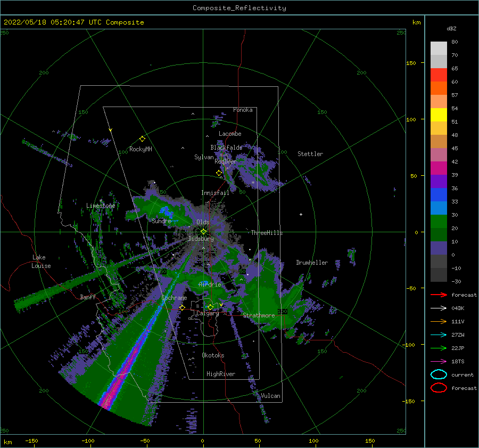Viewport: 479px width, 448px height.
Task: Click the cyan current ellipse legend icon
Action: pos(439,374)
